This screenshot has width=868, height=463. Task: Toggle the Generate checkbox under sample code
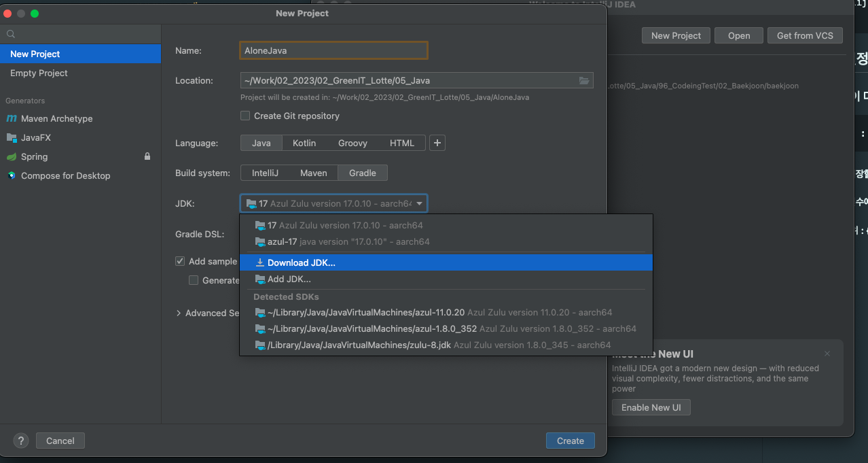[x=194, y=280]
